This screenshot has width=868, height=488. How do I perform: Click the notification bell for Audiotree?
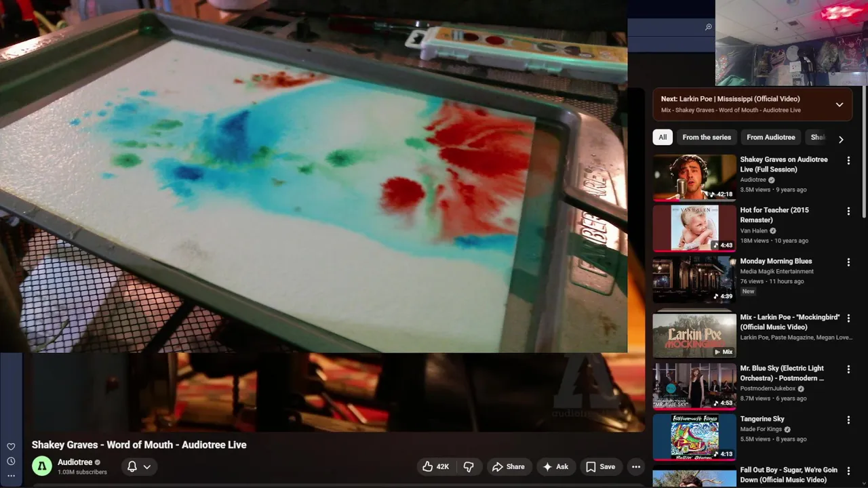click(x=132, y=466)
